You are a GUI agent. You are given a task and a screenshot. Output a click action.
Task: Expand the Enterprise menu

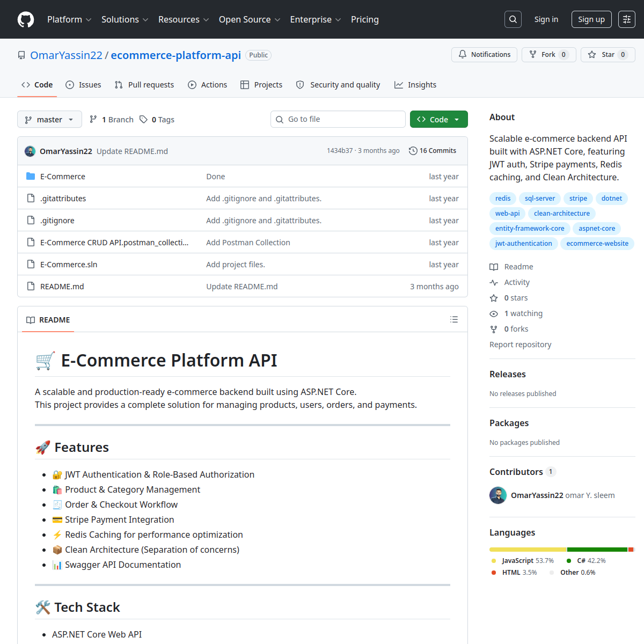[x=316, y=19]
